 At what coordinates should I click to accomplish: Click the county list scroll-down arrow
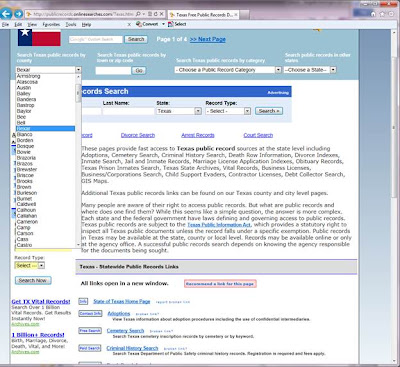pos(78,245)
